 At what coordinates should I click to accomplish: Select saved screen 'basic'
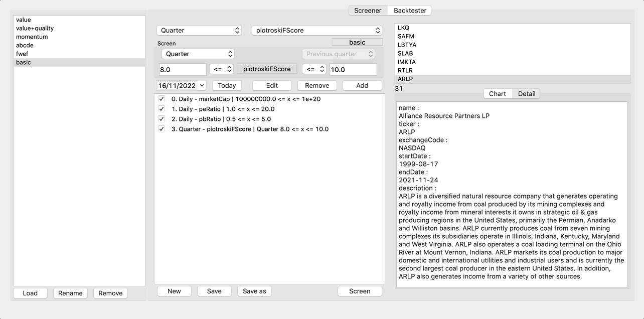tap(79, 62)
